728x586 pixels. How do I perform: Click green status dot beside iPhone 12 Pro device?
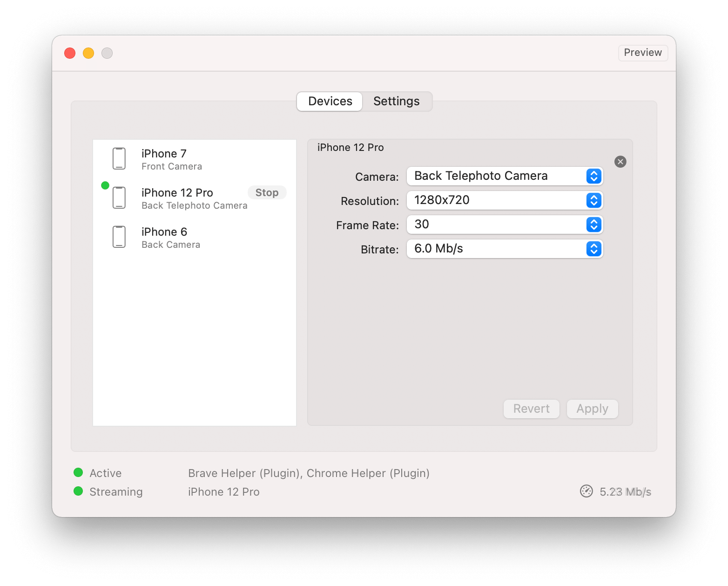(105, 185)
